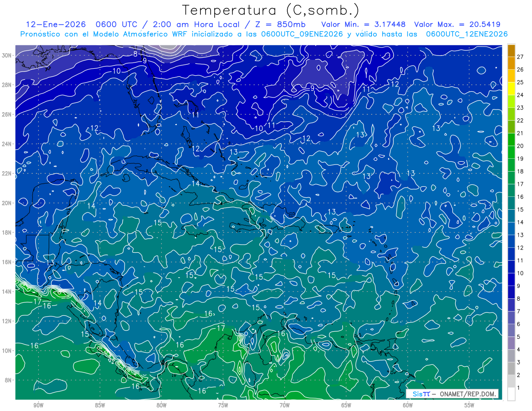This screenshot has height=411, width=532.
Task: Click the "Valor Min. = 3.17448" value
Action: 363,24
